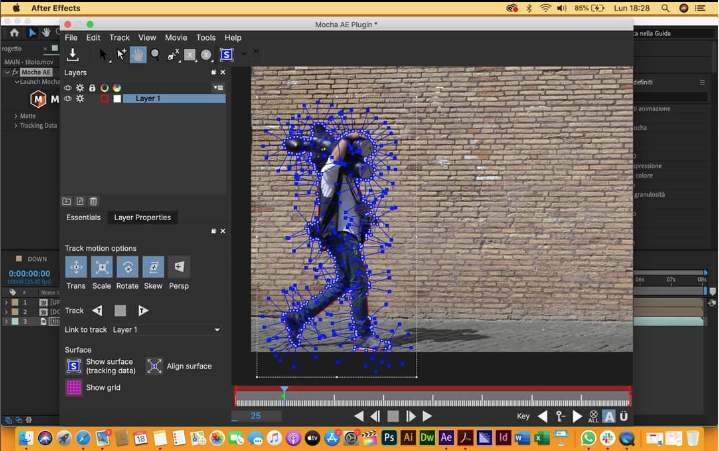Click the Save project download icon

73,54
